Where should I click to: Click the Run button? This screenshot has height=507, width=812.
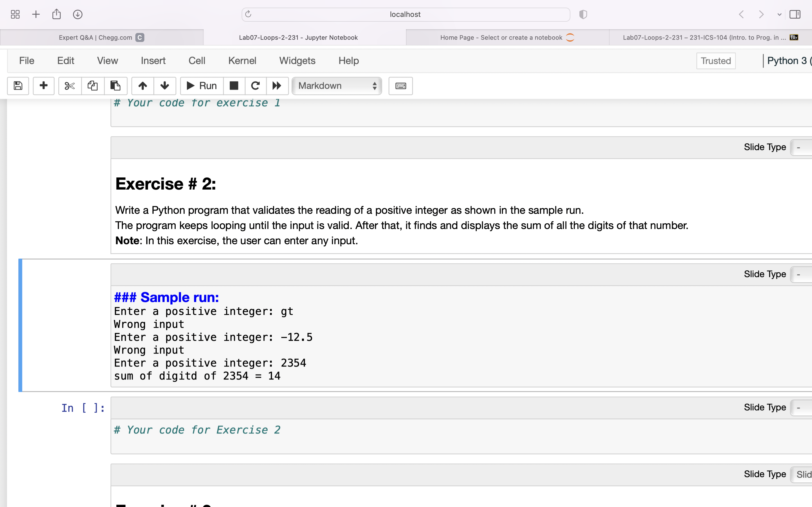[202, 86]
